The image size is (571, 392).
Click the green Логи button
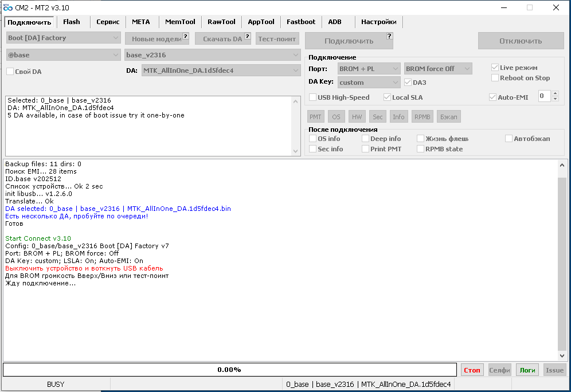coord(527,370)
